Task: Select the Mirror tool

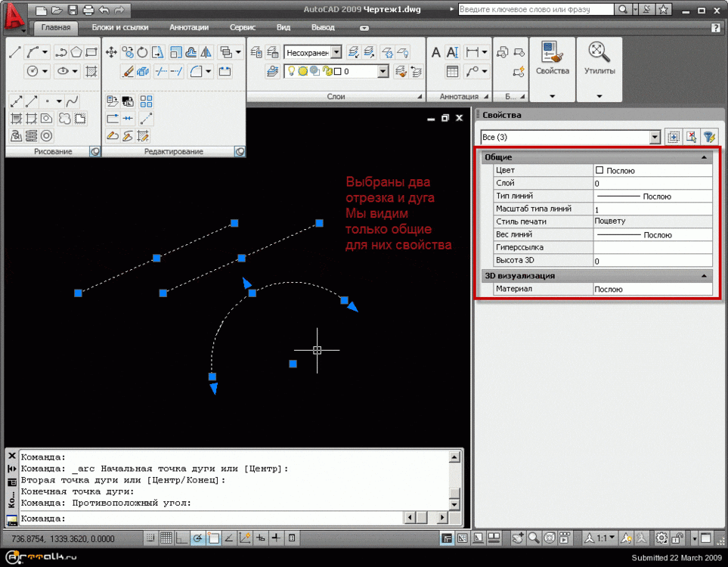Action: (206, 52)
